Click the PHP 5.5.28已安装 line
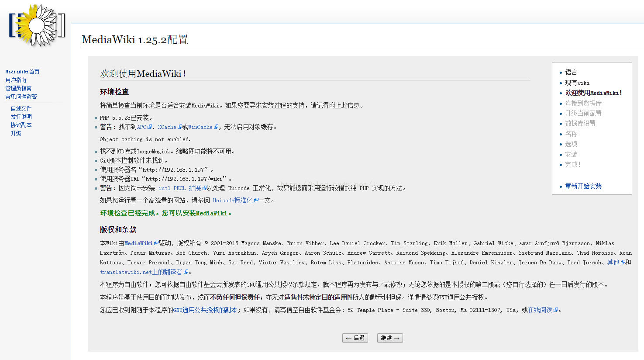 point(126,118)
